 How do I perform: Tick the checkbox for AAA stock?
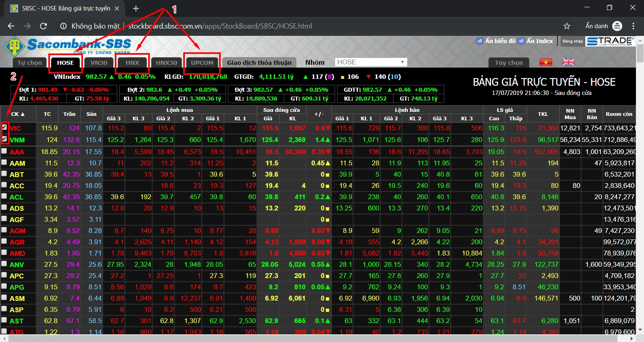(x=4, y=151)
